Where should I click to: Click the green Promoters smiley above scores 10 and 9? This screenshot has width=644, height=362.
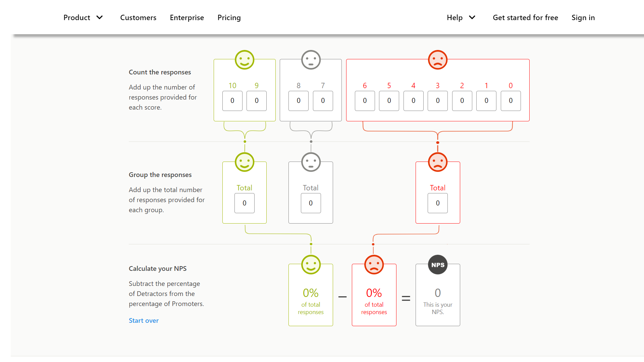pos(245,60)
